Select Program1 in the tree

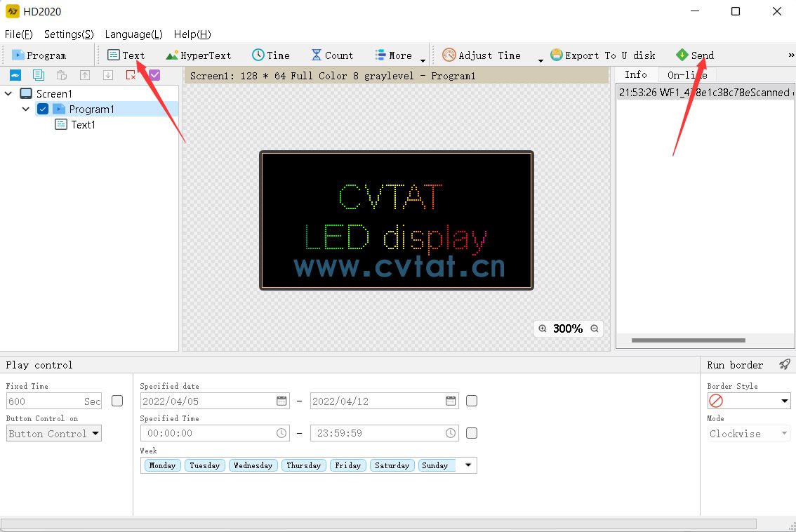tap(91, 109)
